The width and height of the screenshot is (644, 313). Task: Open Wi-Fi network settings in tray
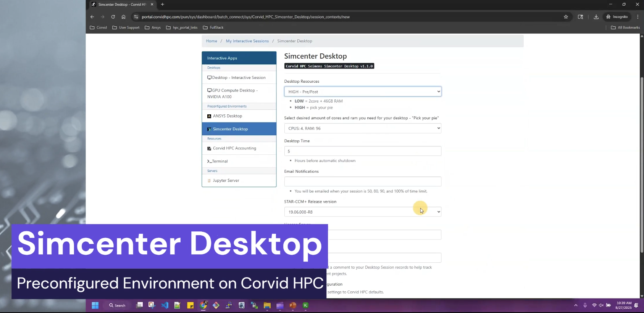coord(594,305)
